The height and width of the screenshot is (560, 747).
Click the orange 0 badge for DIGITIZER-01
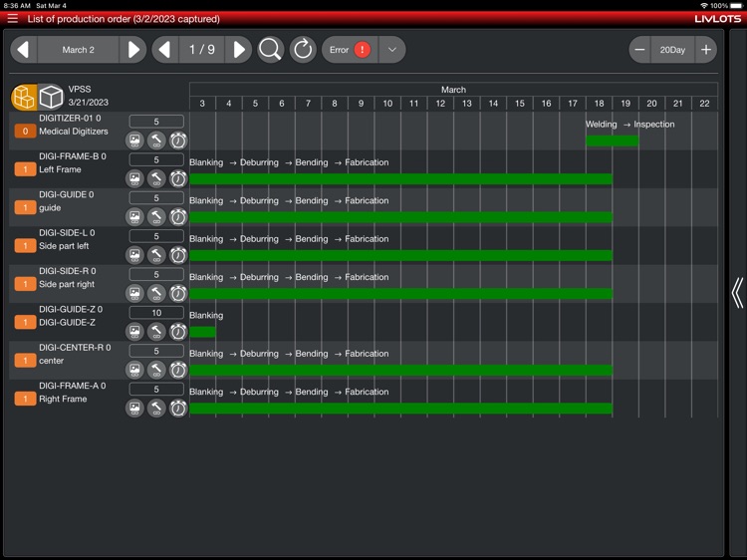(25, 132)
